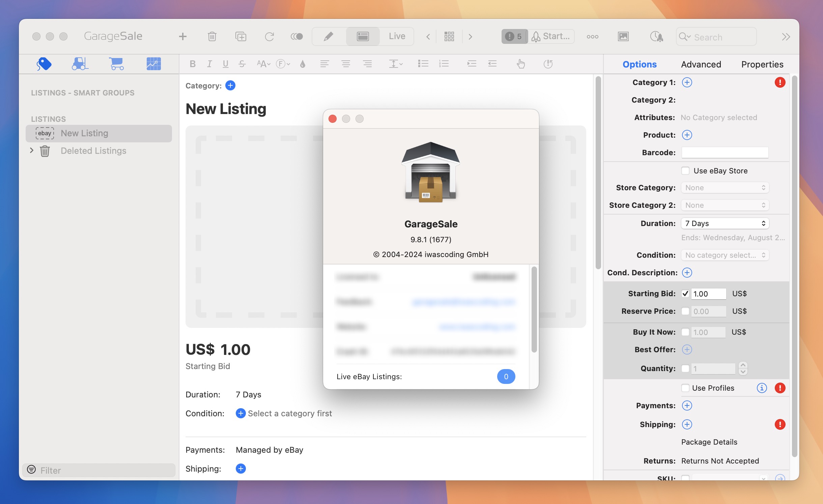Insert numbered list
Screen dimensions: 823x504
[444, 64]
